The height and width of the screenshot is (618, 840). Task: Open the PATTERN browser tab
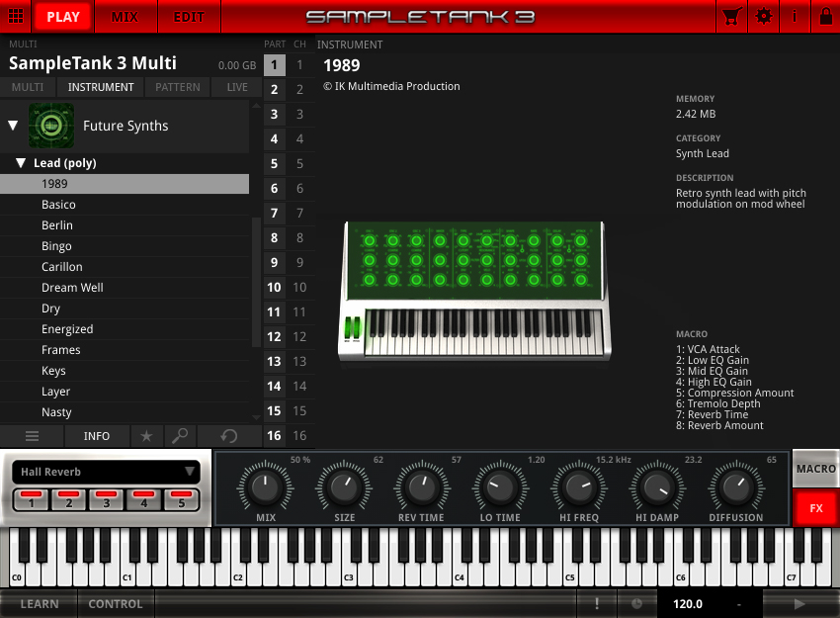tap(178, 87)
